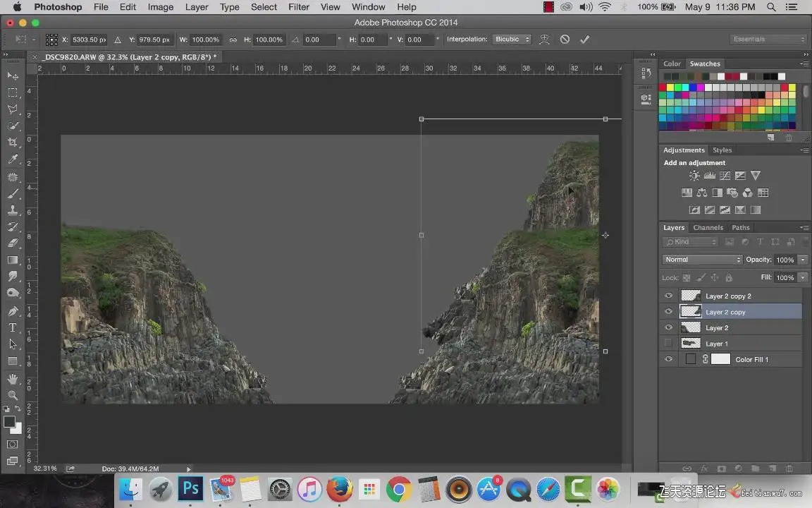Viewport: 812px width, 508px height.
Task: Choose the Zoom magnifier tool
Action: [x=13, y=395]
